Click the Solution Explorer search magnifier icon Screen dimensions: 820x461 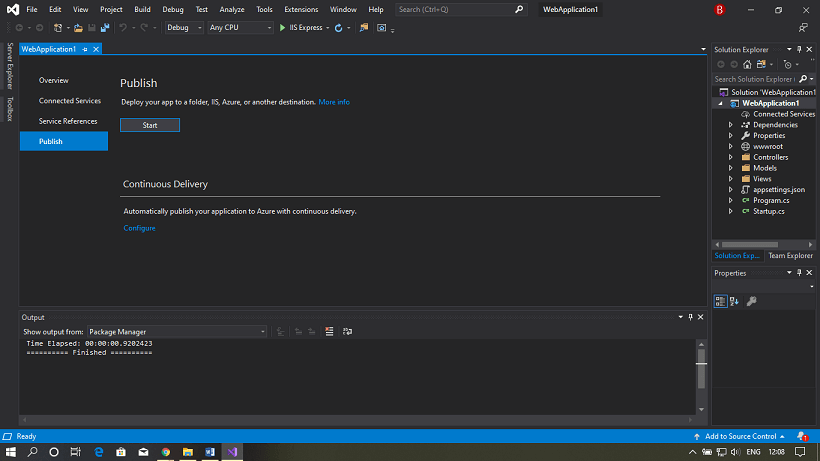(x=803, y=79)
